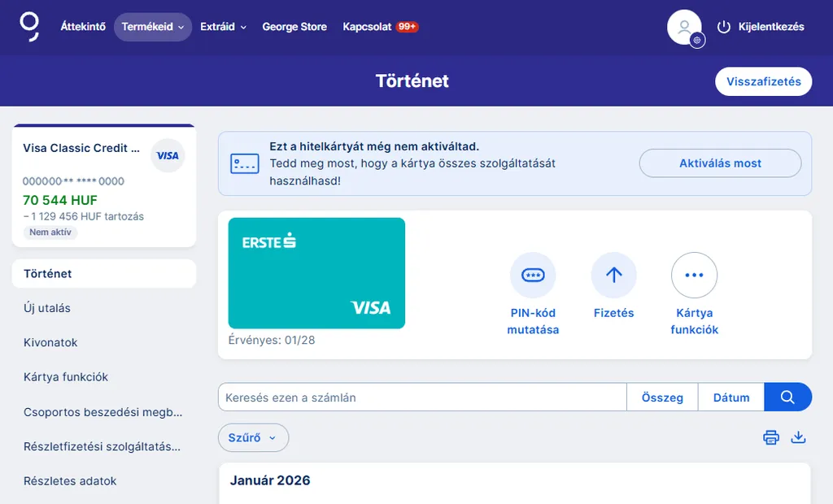Click the account search input field
This screenshot has width=833, height=504.
(421, 398)
